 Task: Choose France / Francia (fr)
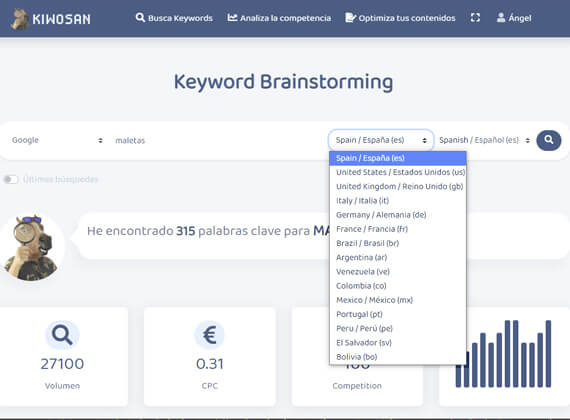coord(398,229)
